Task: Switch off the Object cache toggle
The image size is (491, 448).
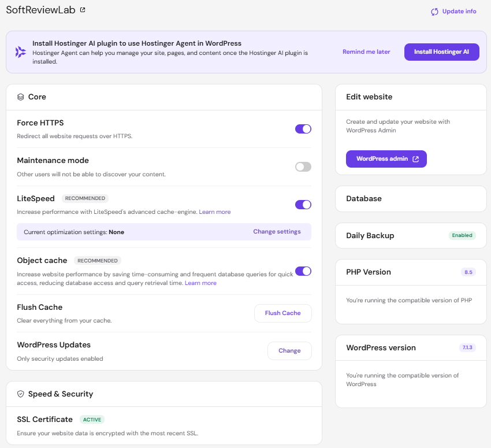Action: pyautogui.click(x=303, y=271)
